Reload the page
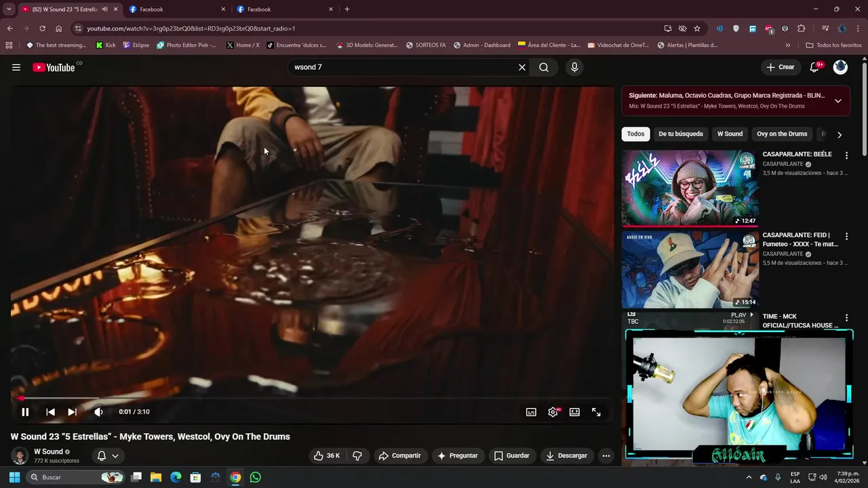This screenshot has width=868, height=488. [x=42, y=28]
